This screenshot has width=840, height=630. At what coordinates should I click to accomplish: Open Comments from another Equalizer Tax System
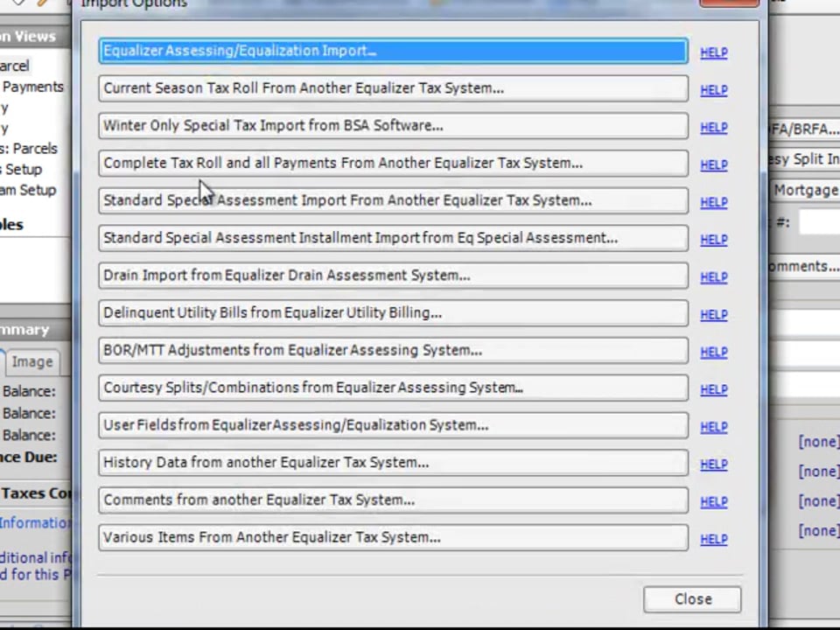(393, 500)
